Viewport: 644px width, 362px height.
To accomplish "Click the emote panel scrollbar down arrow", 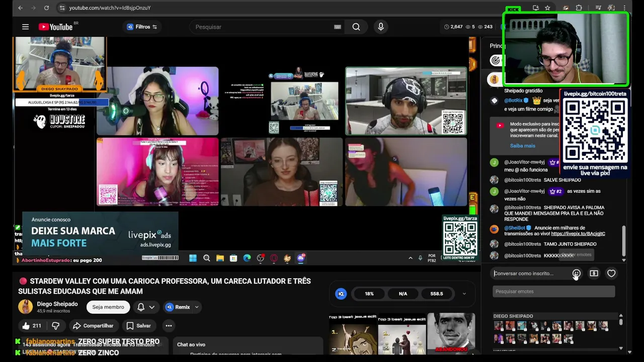I will click(621, 348).
